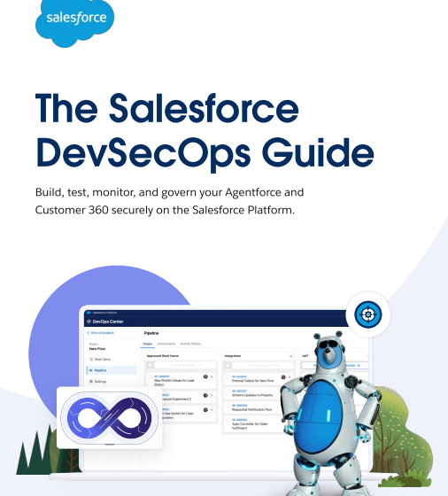This screenshot has width=448, height=496.
Task: Click the infinity loop DevOps graphic
Action: point(109,417)
